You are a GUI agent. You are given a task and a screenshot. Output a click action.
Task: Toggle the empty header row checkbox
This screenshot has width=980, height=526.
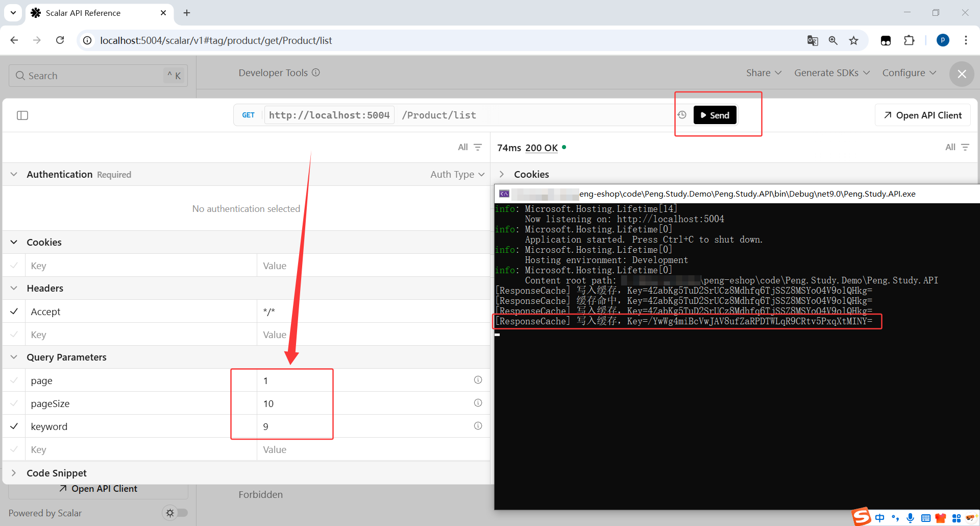tap(14, 334)
